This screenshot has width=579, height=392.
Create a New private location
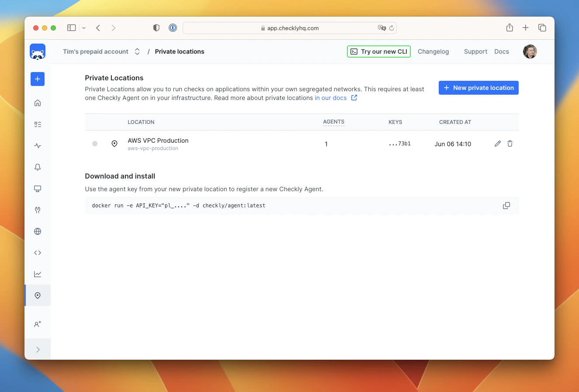(x=478, y=88)
